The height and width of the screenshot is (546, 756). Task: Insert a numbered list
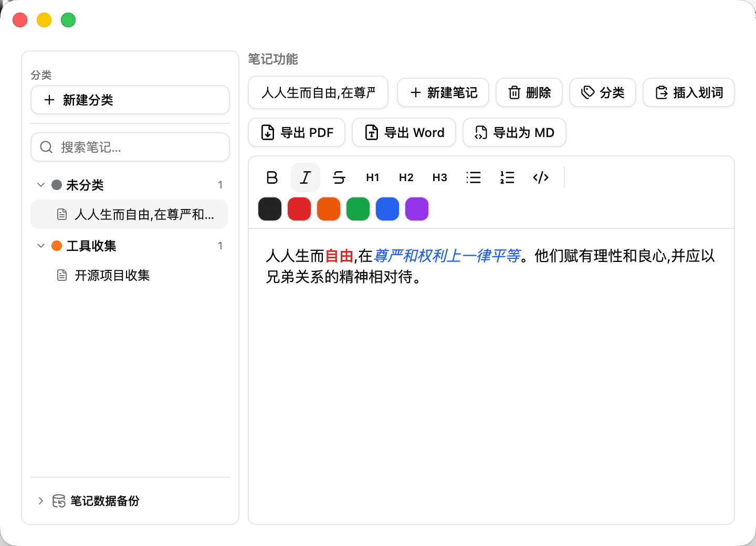[507, 177]
